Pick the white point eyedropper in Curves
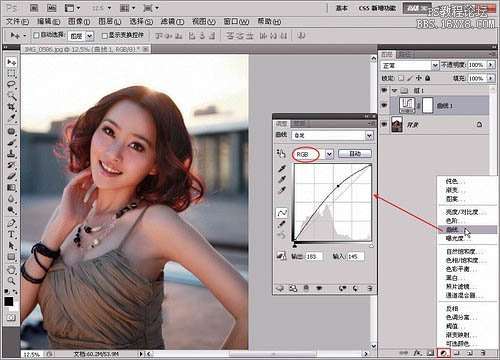Viewport: 500px width, 360px height. (x=282, y=191)
